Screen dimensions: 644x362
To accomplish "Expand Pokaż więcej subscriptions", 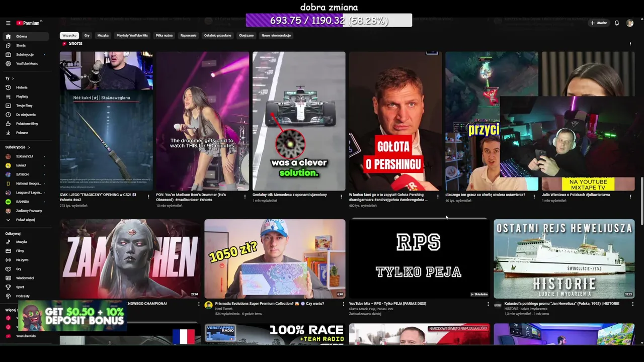I will click(x=26, y=220).
